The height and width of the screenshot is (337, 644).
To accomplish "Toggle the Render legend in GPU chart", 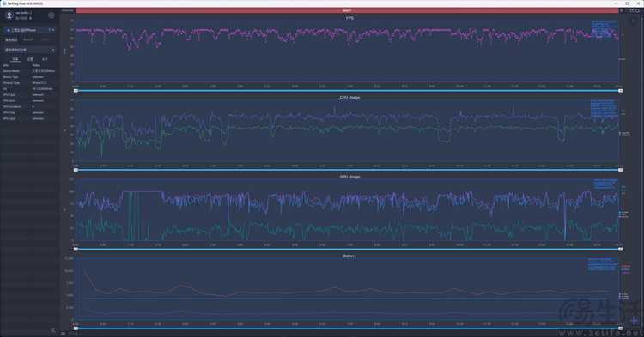I will coord(624,212).
